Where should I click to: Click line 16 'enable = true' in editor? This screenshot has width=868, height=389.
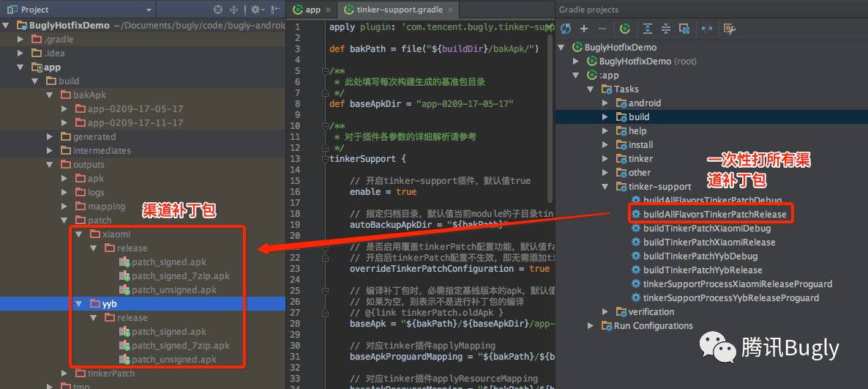click(x=383, y=192)
